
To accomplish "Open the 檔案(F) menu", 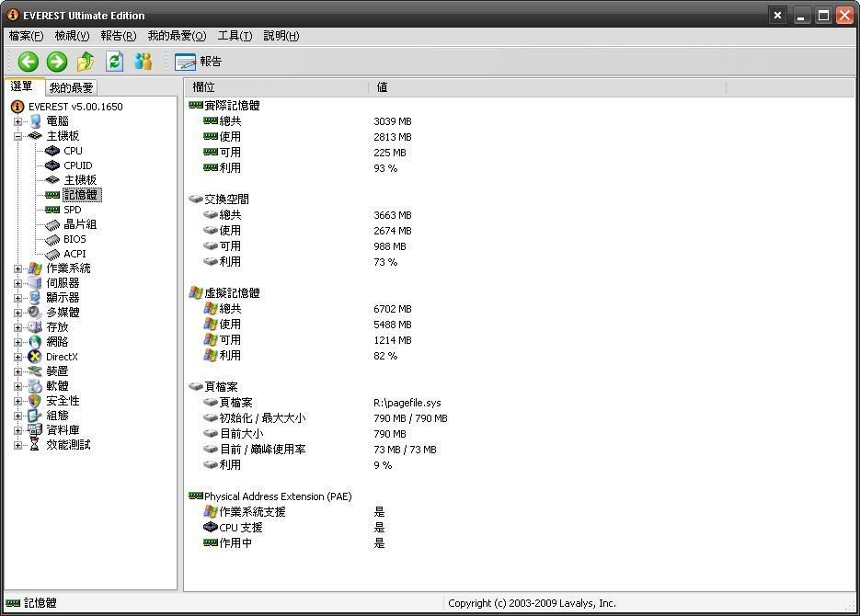I will (x=26, y=36).
